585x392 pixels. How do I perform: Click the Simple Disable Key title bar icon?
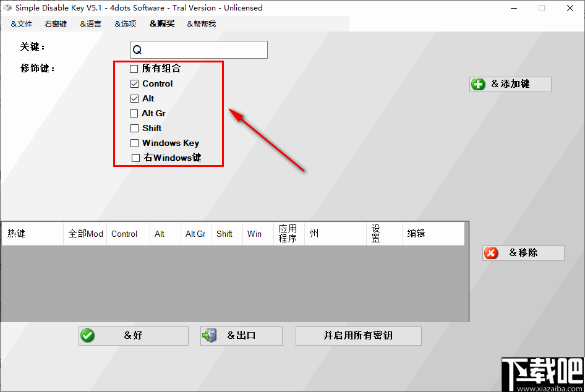7,8
